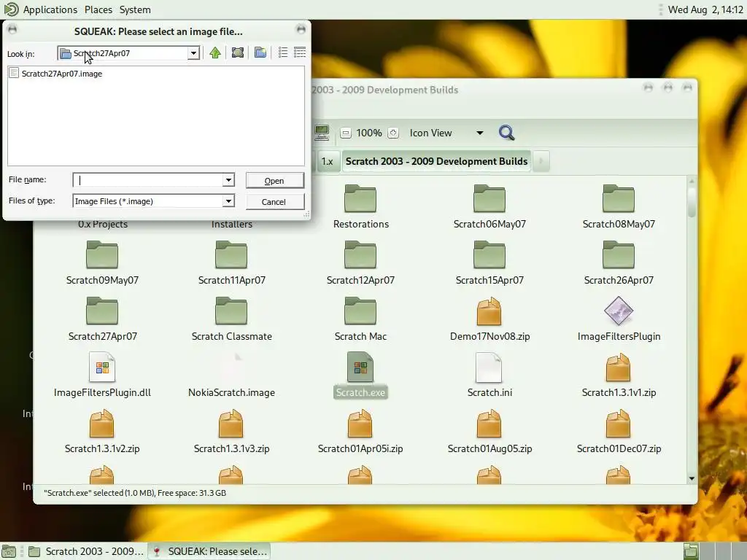The height and width of the screenshot is (560, 747).
Task: Select the Scratch1.3.1v2.zip archive
Action: pyautogui.click(x=102, y=431)
